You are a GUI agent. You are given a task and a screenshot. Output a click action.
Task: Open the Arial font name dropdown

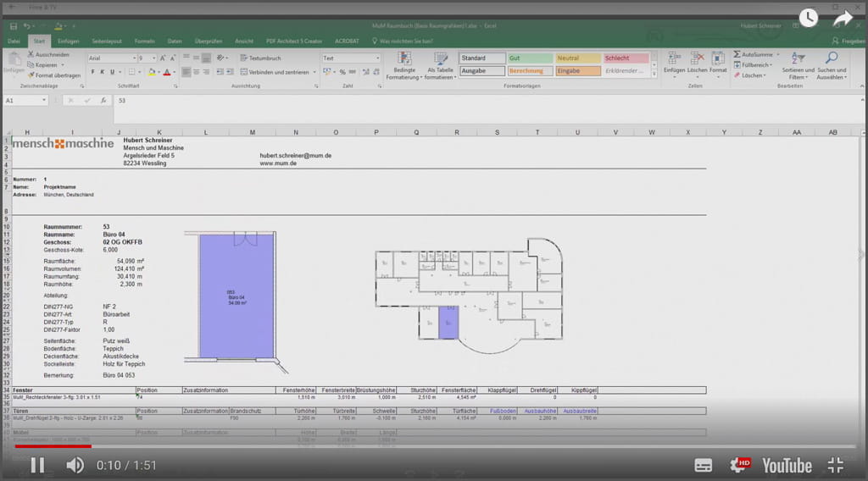(x=134, y=58)
